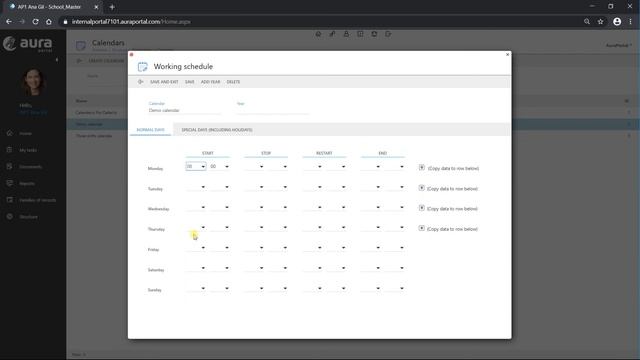
Task: Click the browser address bar URL
Action: [131, 22]
